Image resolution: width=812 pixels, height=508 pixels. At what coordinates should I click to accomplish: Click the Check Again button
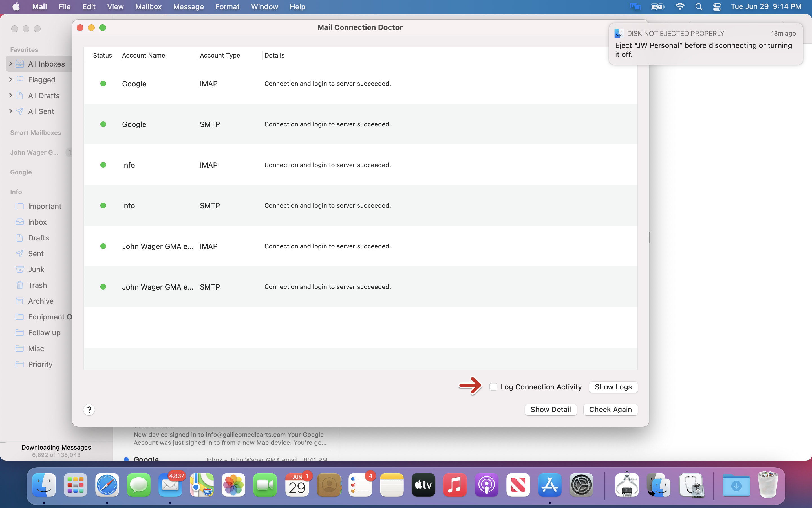point(610,409)
